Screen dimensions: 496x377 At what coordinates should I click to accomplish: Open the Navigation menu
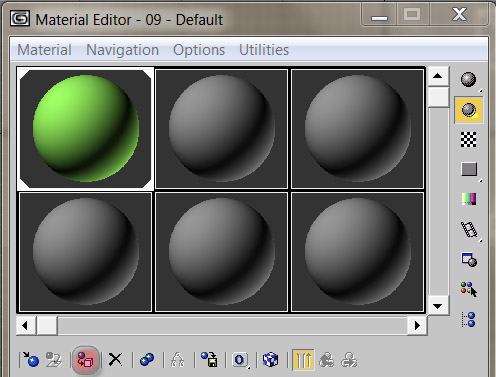coord(122,50)
